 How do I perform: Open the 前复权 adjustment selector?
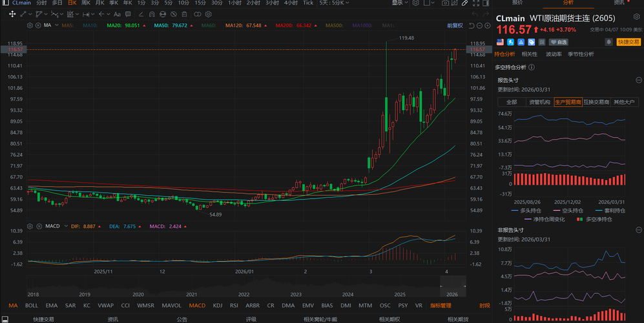click(x=455, y=25)
